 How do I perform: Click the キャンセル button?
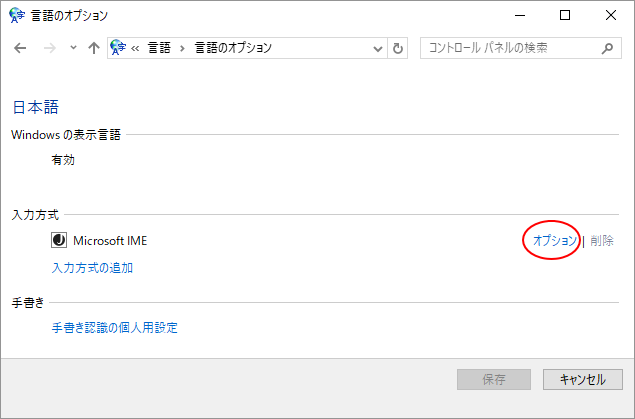[582, 379]
